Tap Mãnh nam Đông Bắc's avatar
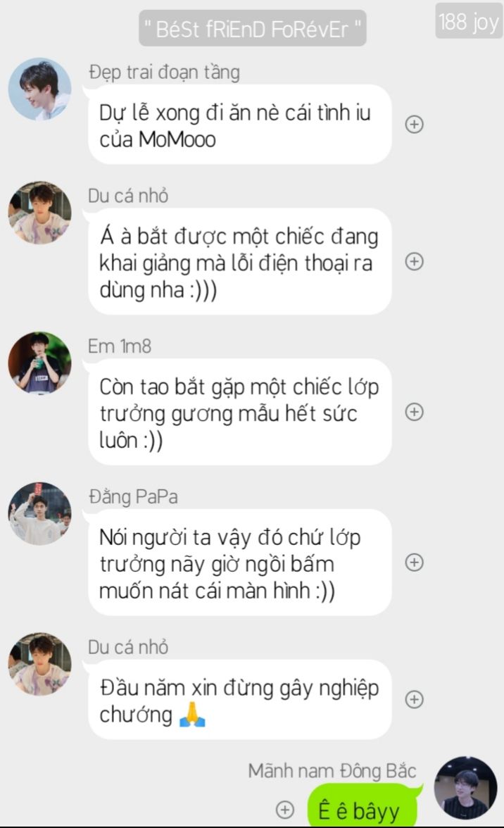 pos(465,788)
